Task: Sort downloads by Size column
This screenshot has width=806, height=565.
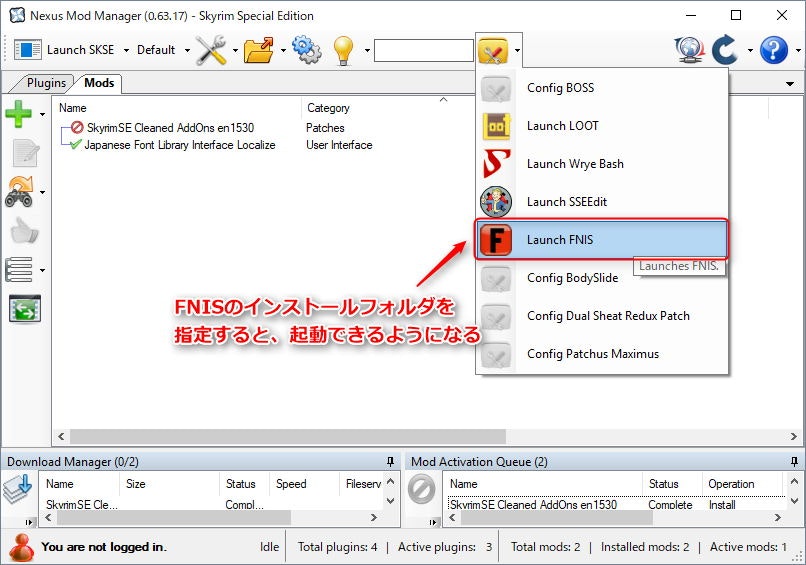Action: click(x=136, y=484)
